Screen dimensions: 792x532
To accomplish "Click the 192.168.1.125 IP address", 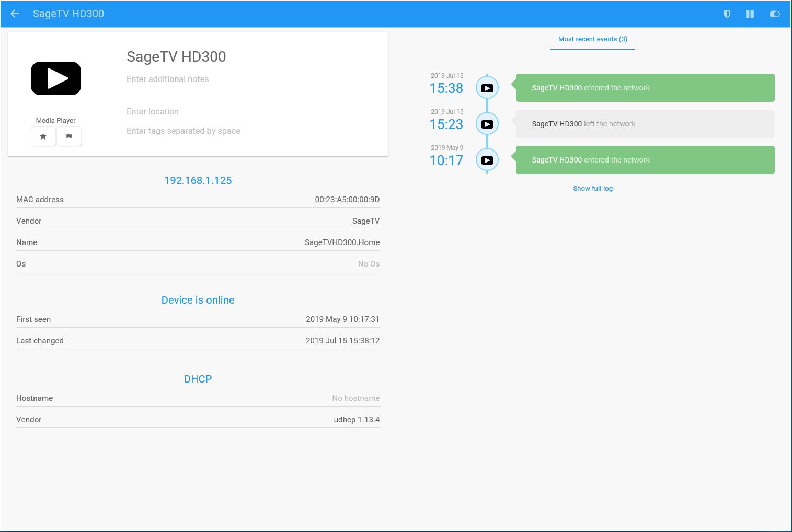I will (x=198, y=181).
